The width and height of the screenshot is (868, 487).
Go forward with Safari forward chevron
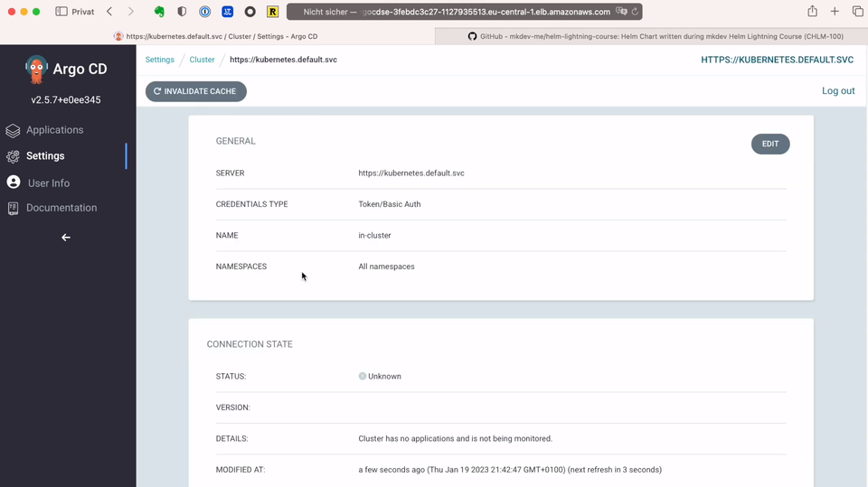(x=131, y=12)
